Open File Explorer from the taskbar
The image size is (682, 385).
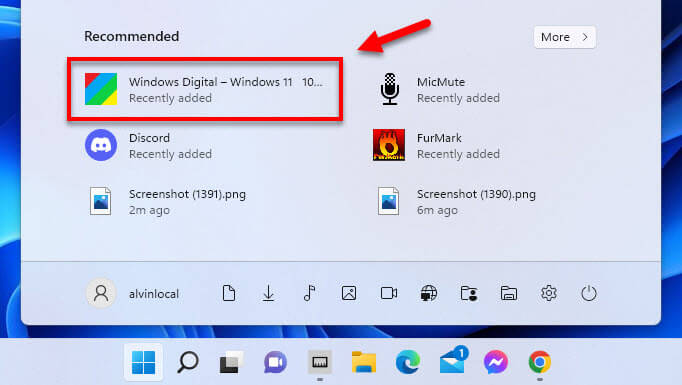click(x=364, y=362)
